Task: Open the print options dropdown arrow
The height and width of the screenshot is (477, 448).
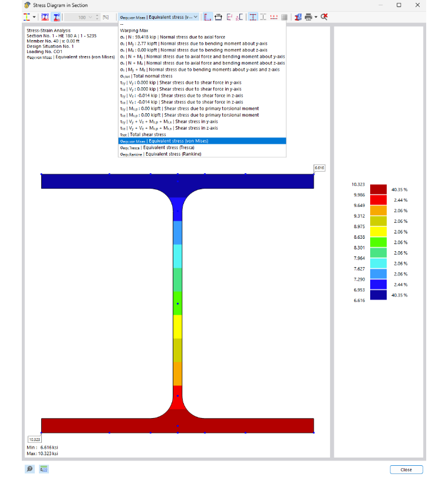Action: [x=316, y=17]
